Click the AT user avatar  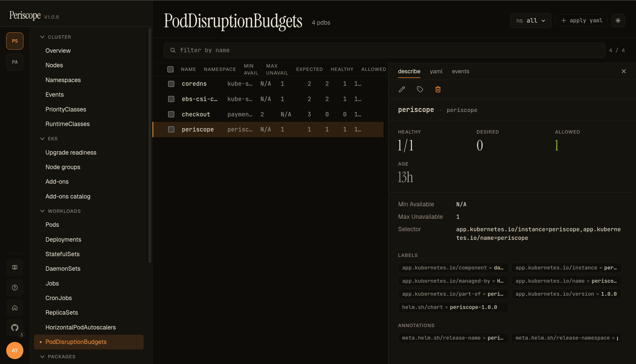coord(15,350)
